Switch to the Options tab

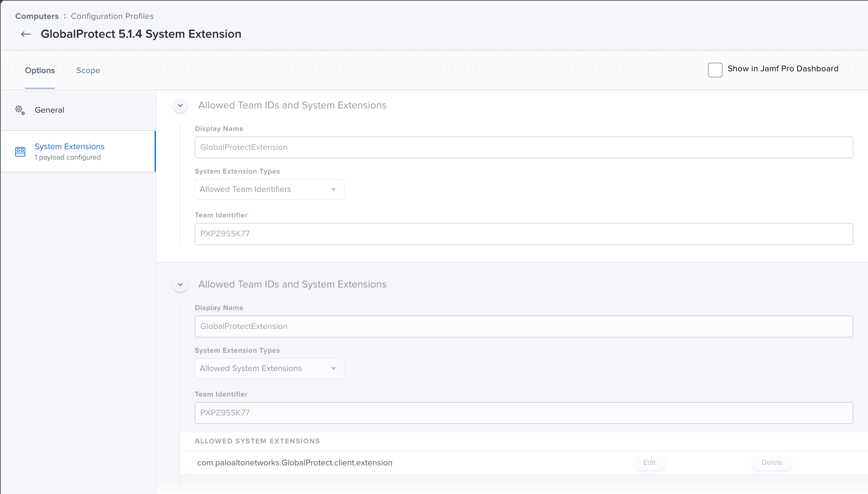coord(40,70)
